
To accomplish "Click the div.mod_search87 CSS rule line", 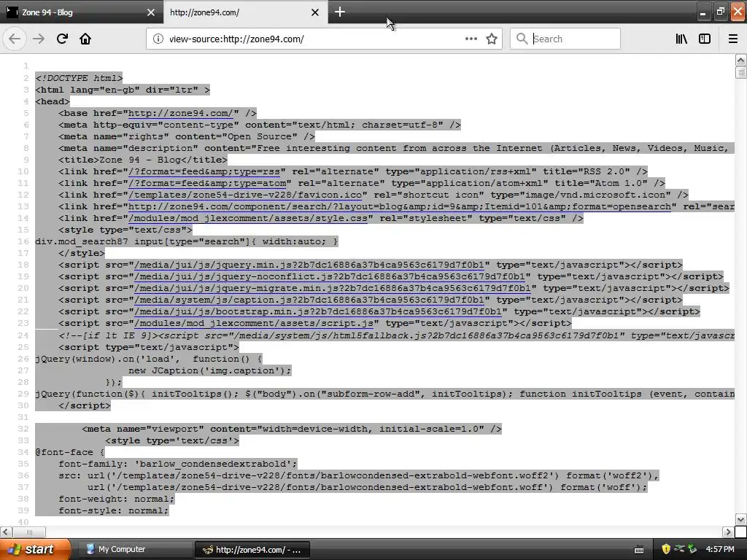I will click(187, 241).
